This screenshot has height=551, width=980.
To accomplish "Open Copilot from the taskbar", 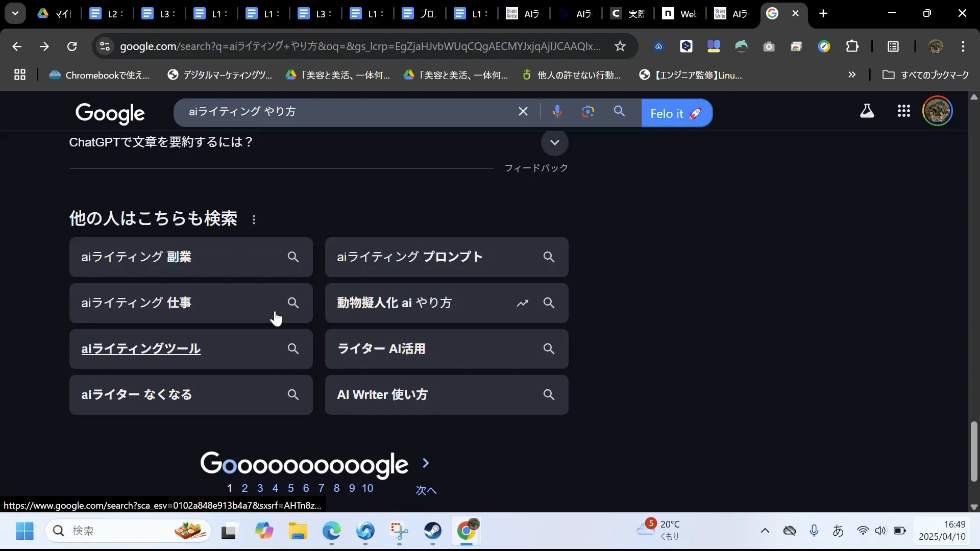I will tap(264, 531).
